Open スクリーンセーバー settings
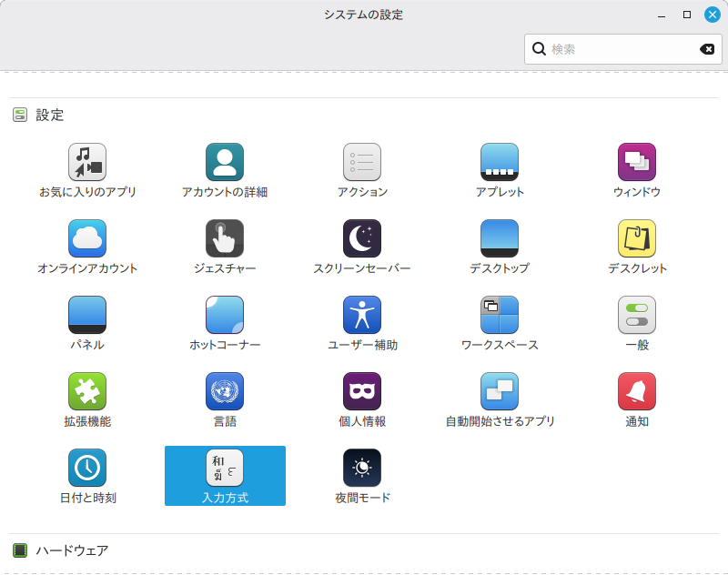Image resolution: width=728 pixels, height=575 pixels. (x=362, y=239)
